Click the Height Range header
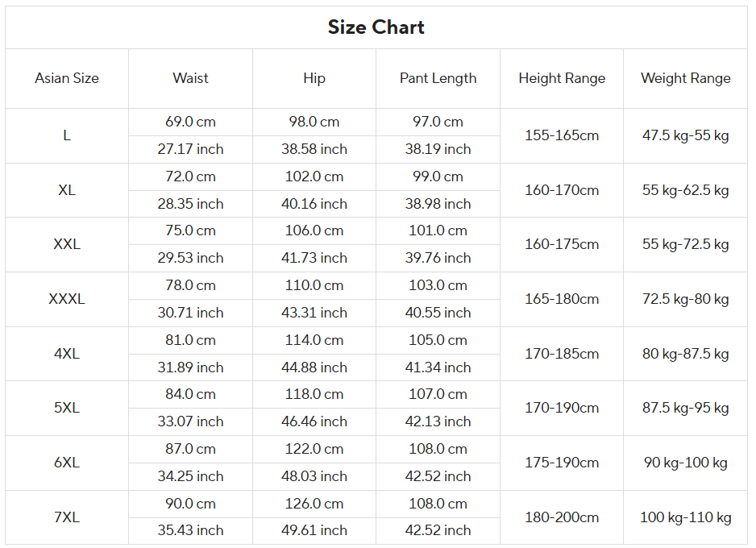Viewport: 756px width, 548px height. coord(562,78)
